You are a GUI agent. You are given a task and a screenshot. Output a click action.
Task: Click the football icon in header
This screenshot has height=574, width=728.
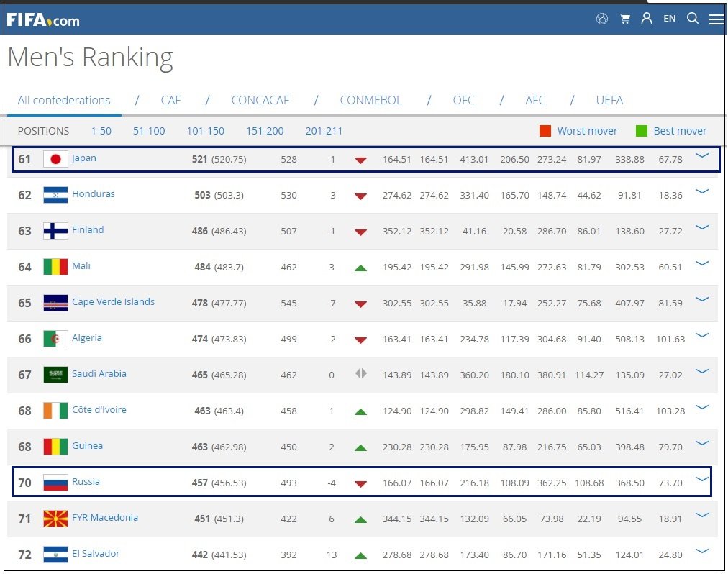point(601,19)
